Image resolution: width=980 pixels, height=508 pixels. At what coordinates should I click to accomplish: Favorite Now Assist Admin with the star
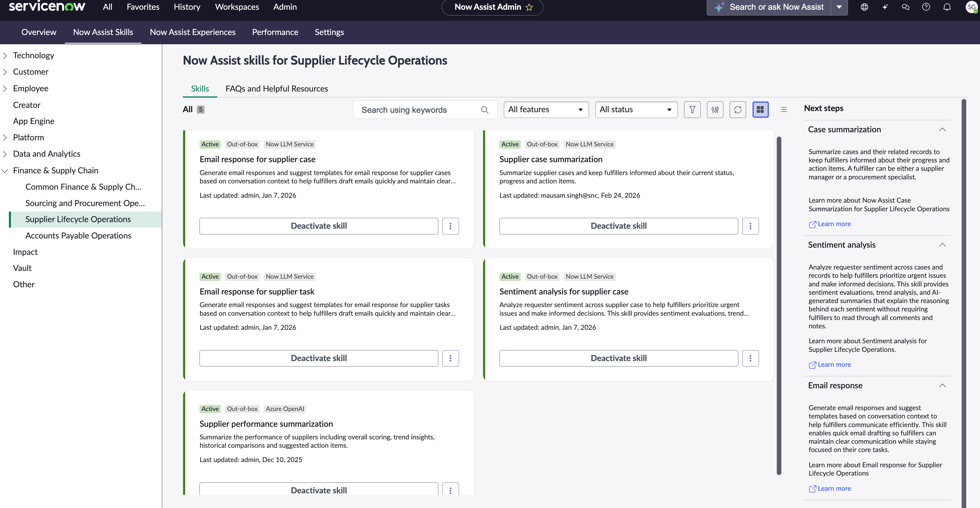(x=529, y=7)
